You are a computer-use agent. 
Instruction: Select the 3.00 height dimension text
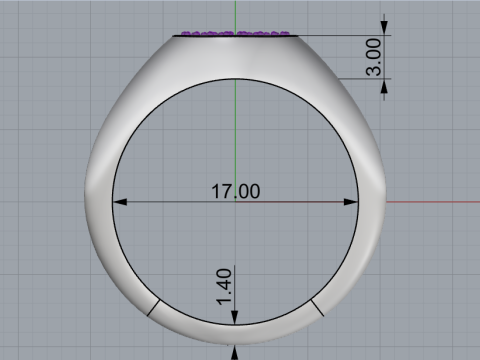[x=374, y=57]
